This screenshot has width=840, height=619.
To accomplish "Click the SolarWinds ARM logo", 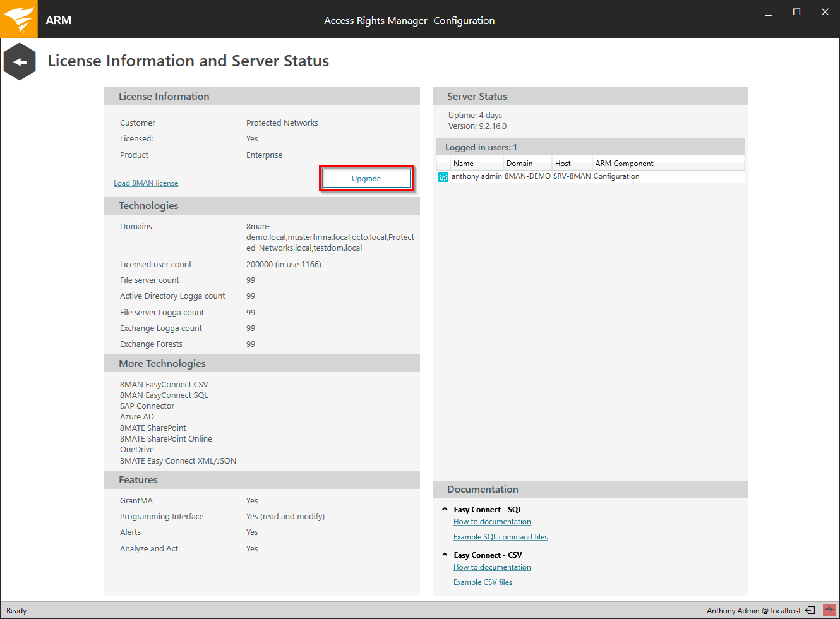I will point(18,18).
